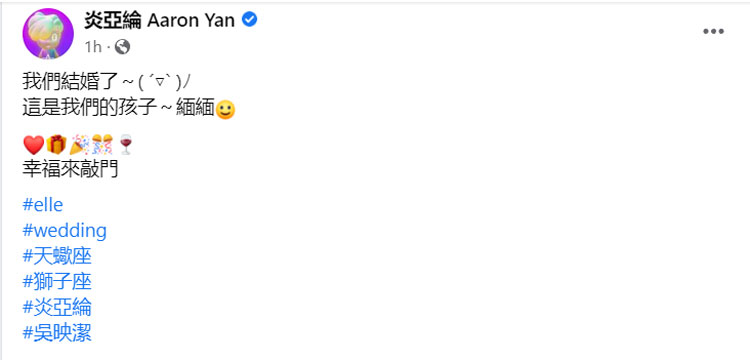Click the blue verified badge

[x=249, y=20]
